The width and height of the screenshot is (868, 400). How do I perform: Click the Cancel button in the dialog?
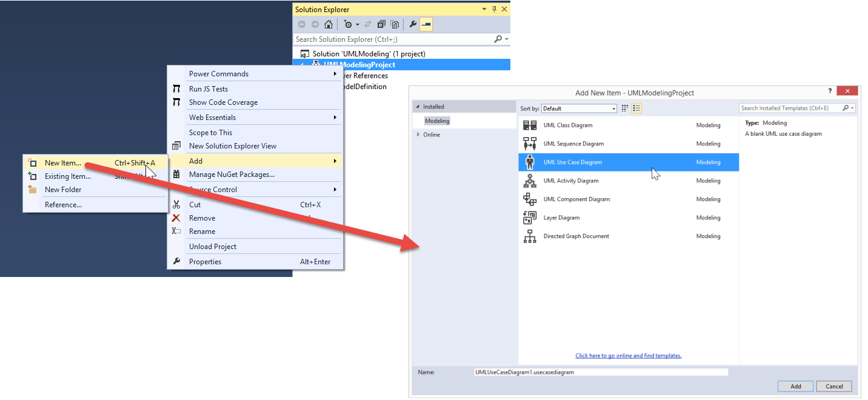tap(834, 386)
